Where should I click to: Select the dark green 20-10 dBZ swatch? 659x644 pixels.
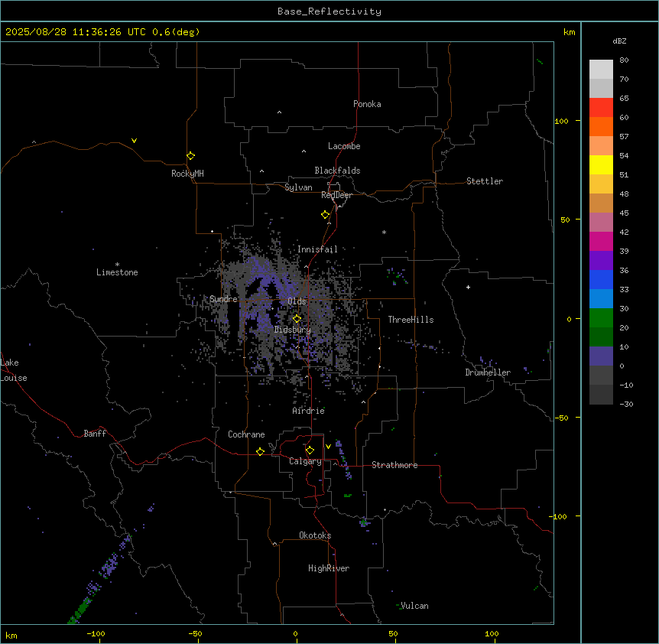(601, 337)
